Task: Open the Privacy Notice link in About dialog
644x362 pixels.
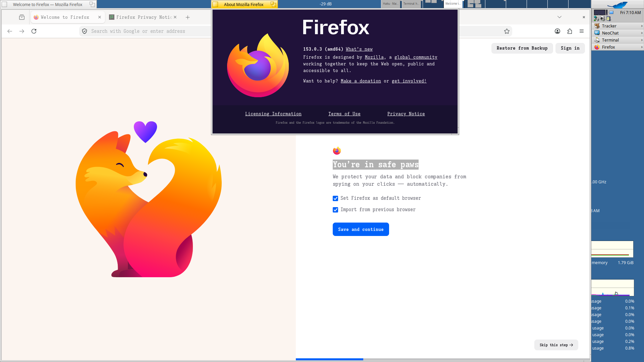Action: click(x=406, y=114)
